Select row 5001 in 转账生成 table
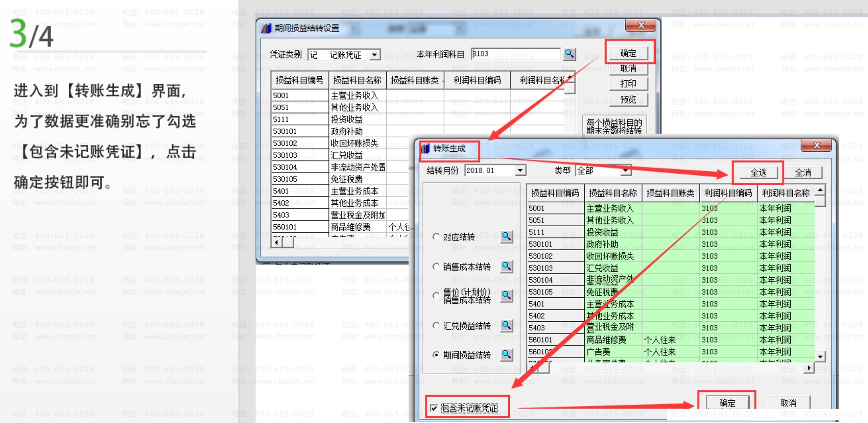Screen dimensions: 868x423 pos(671,208)
